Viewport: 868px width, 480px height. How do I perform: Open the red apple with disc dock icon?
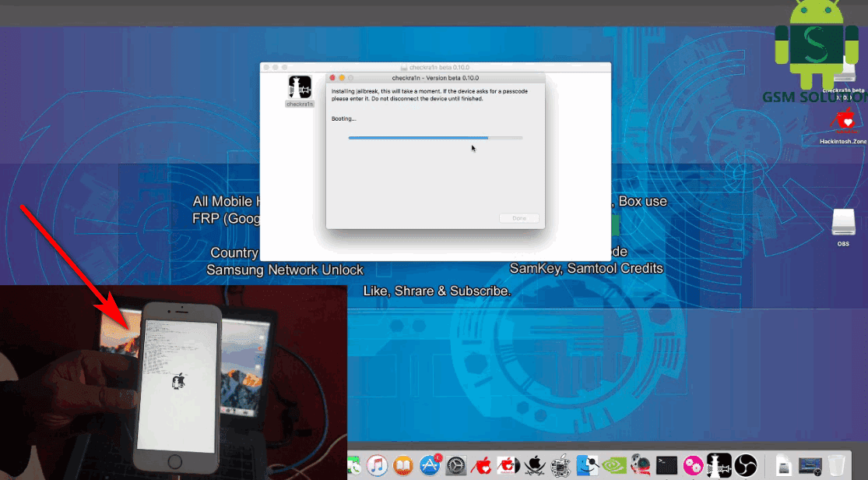pos(508,466)
